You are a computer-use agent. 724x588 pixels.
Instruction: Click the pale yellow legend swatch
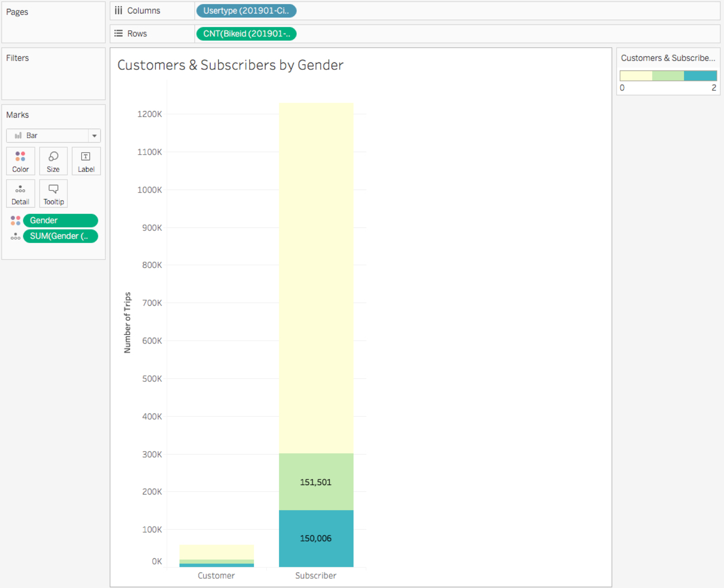tap(636, 76)
